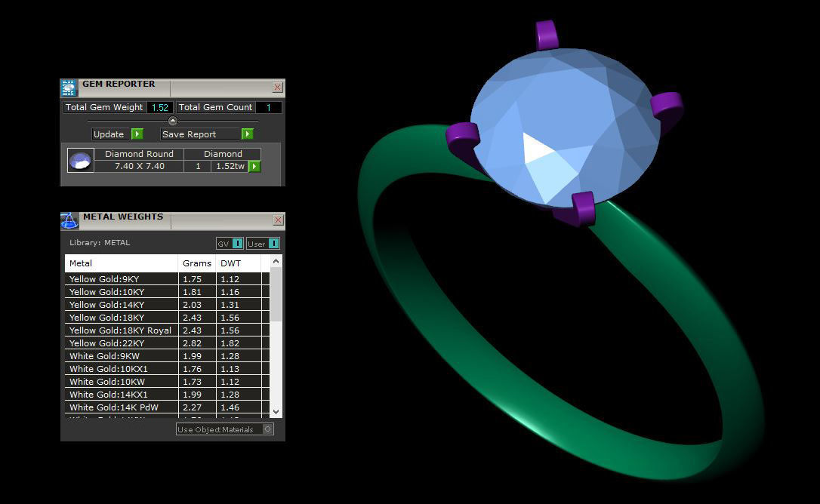Click the top purple prong

click(547, 35)
